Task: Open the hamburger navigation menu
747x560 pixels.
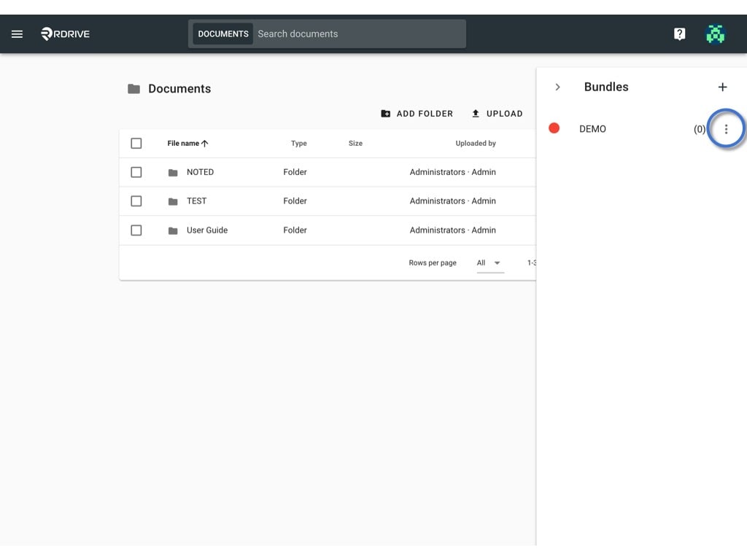Action: 18,34
